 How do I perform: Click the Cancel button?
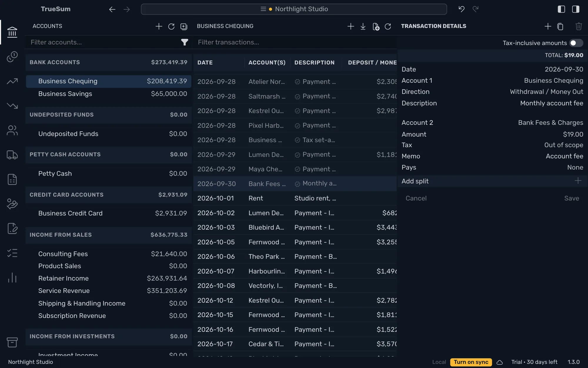coord(416,198)
